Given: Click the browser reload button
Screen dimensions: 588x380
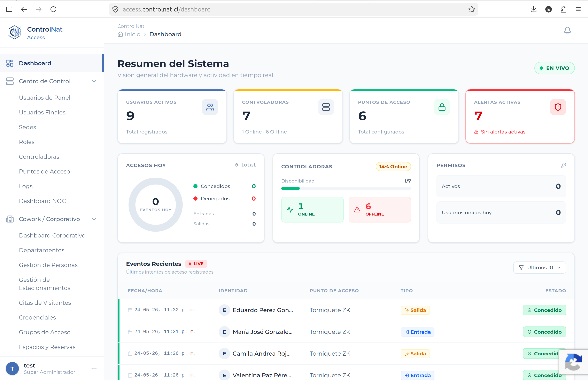Looking at the screenshot, I should pyautogui.click(x=53, y=9).
